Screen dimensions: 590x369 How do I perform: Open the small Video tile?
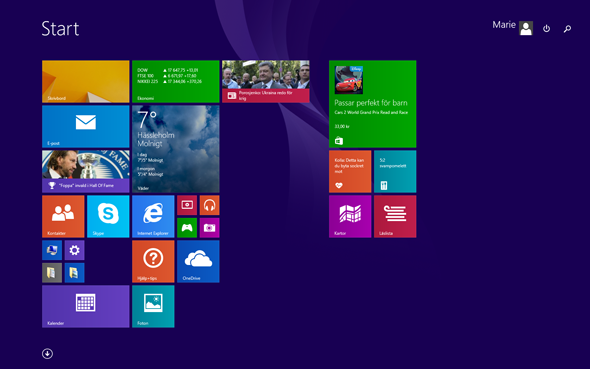click(x=187, y=205)
